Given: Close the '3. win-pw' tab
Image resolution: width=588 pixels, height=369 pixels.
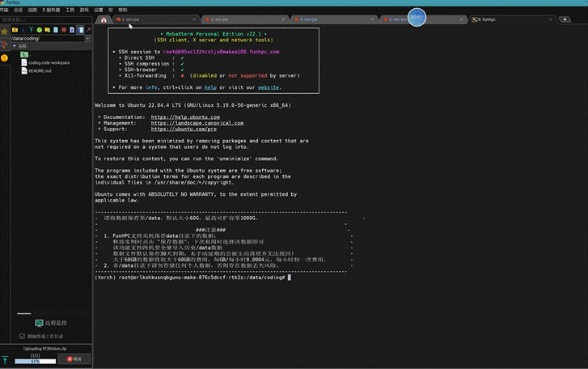Looking at the screenshot, I should pyautogui.click(x=283, y=19).
